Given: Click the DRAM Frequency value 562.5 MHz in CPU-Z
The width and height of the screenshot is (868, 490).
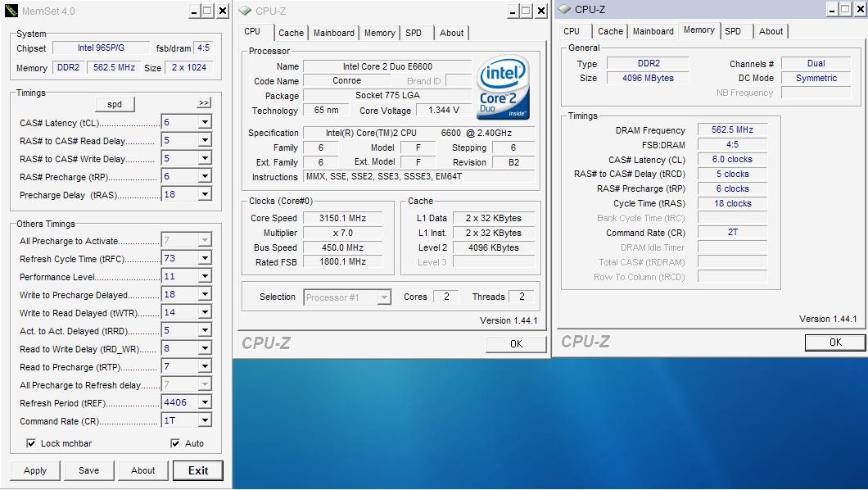Looking at the screenshot, I should [732, 129].
